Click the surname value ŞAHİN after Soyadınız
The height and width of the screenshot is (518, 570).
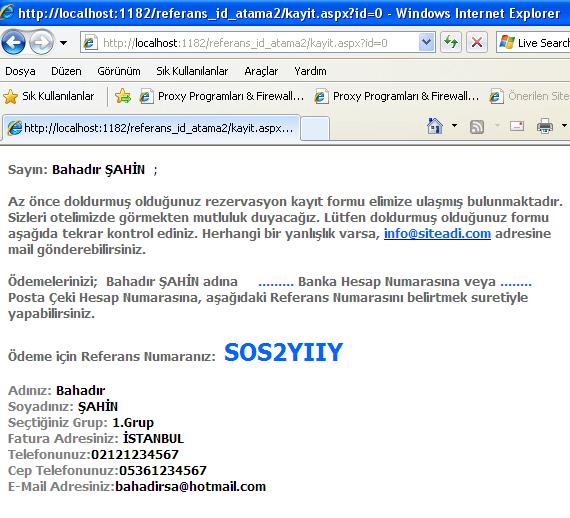(x=98, y=406)
